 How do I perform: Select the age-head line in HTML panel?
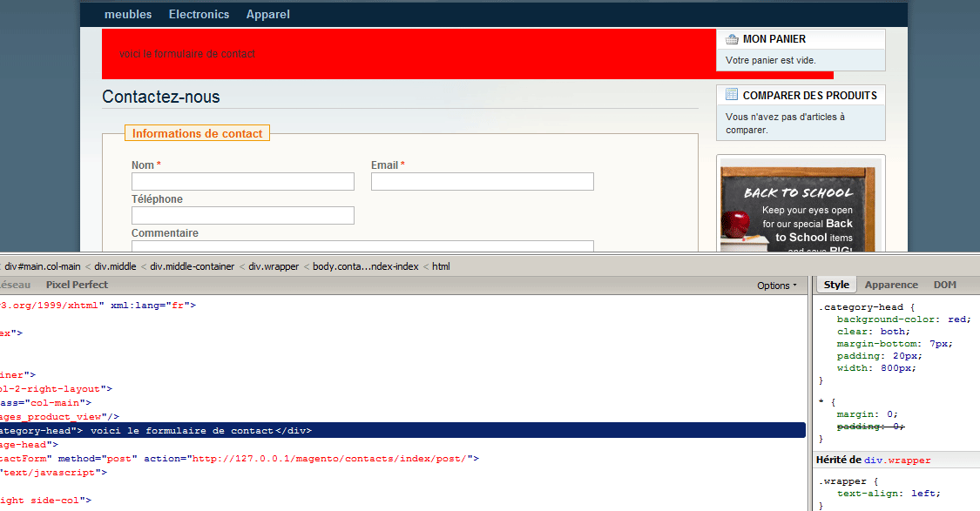pyautogui.click(x=29, y=445)
